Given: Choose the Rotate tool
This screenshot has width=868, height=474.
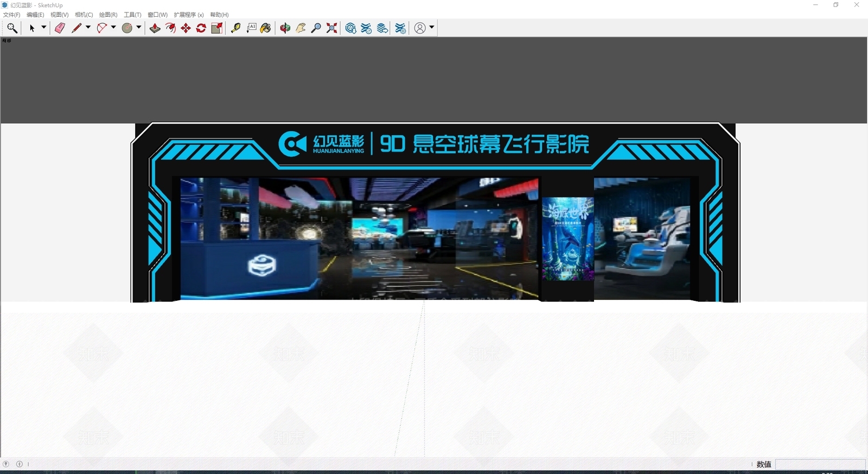Looking at the screenshot, I should (201, 28).
